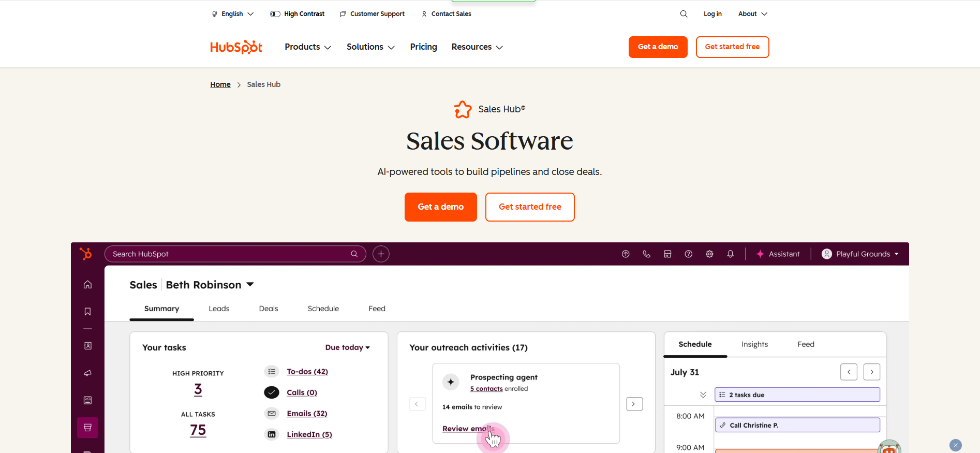Click the phone calling icon in app toolbar
This screenshot has width=980, height=453.
646,254
